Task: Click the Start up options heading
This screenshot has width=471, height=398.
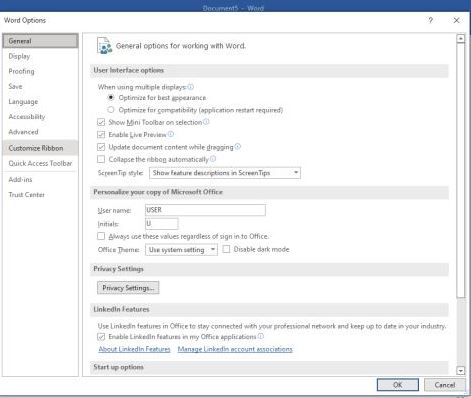Action: tap(118, 367)
